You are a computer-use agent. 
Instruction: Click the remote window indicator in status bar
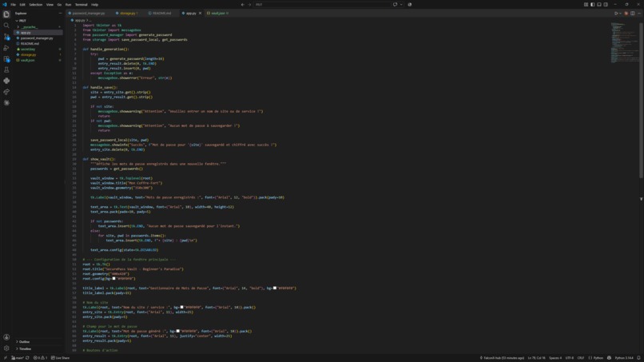5,358
